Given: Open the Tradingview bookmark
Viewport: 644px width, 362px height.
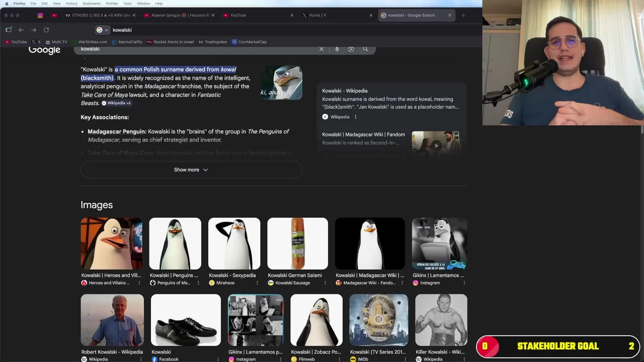Looking at the screenshot, I should tap(213, 42).
